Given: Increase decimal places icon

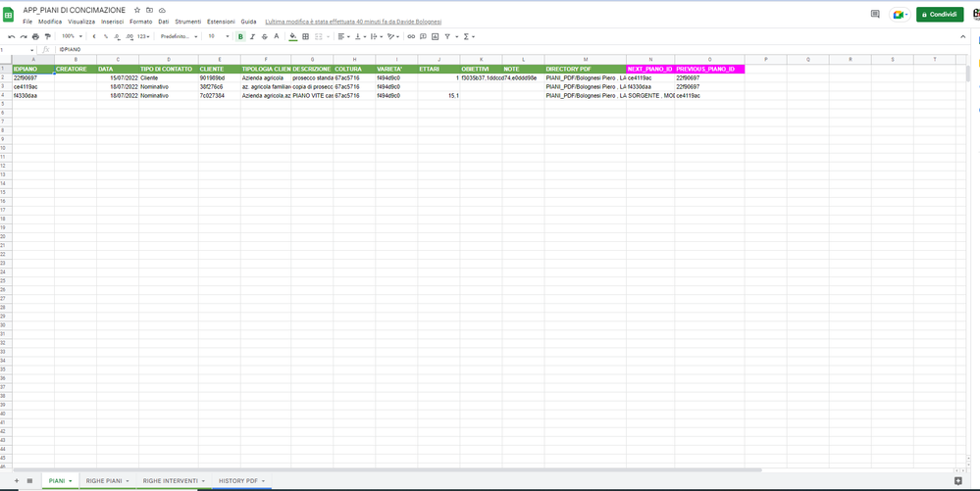Looking at the screenshot, I should pyautogui.click(x=129, y=37).
